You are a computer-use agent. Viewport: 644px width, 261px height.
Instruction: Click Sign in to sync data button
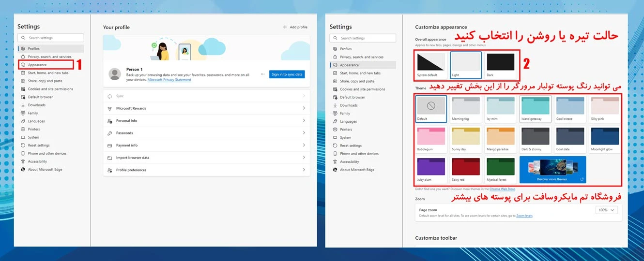(x=287, y=74)
